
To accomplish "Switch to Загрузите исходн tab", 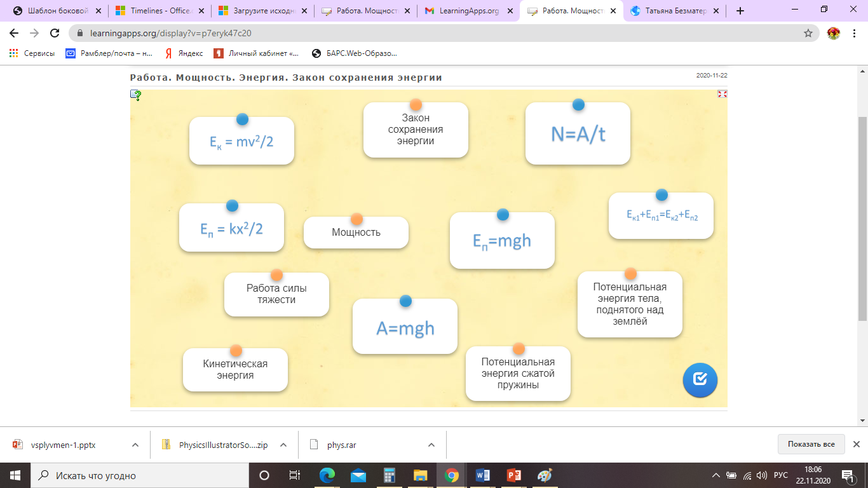I will coord(262,11).
